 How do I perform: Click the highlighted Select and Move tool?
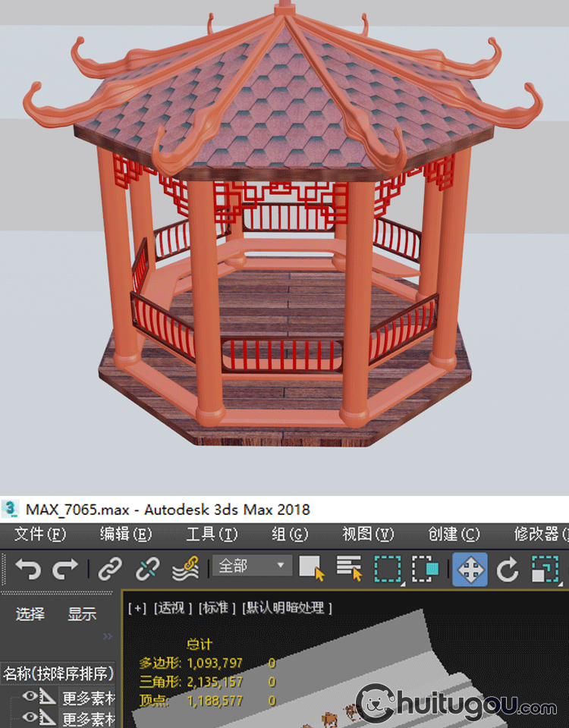(x=470, y=570)
